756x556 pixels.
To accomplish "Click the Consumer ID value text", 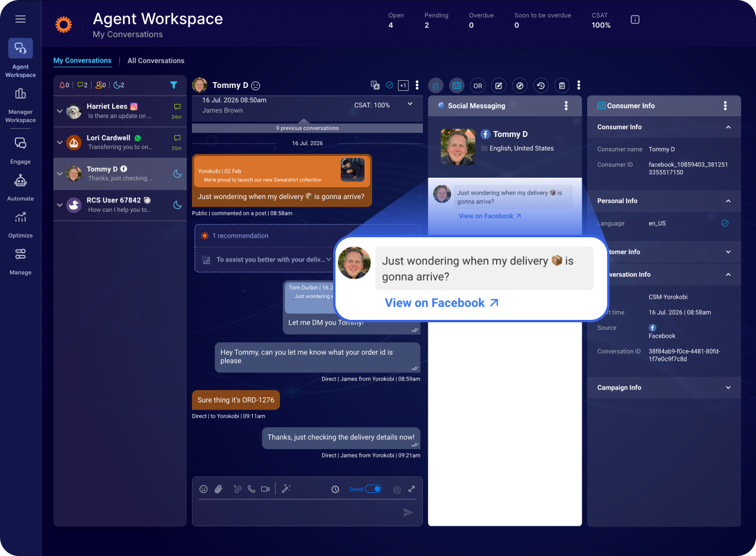I will click(689, 168).
